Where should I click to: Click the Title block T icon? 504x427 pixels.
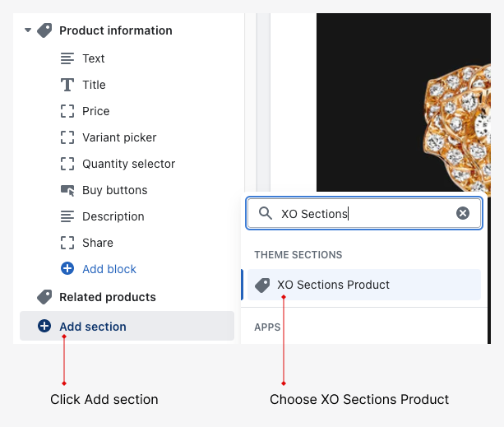click(67, 85)
